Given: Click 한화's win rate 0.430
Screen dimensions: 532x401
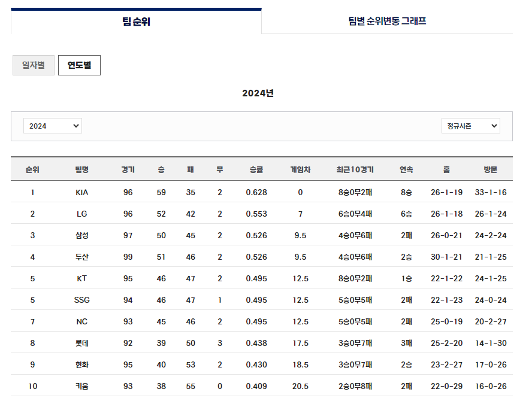Looking at the screenshot, I should tap(256, 364).
